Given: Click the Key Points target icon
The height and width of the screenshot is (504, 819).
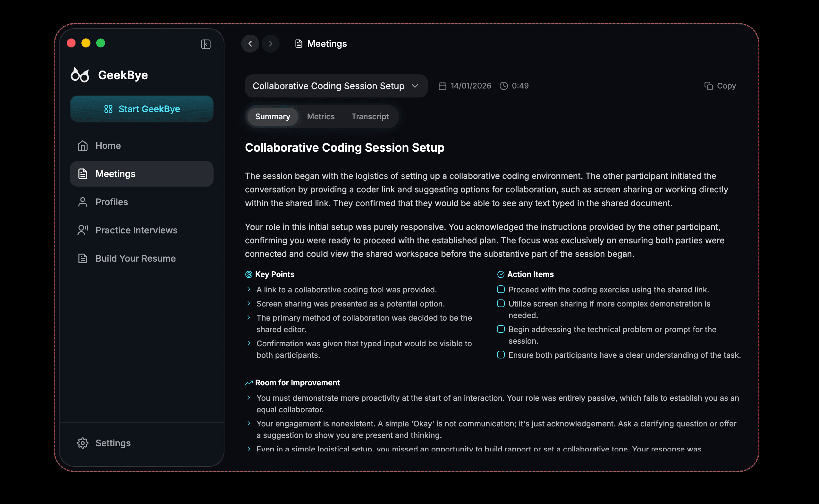Looking at the screenshot, I should 249,274.
